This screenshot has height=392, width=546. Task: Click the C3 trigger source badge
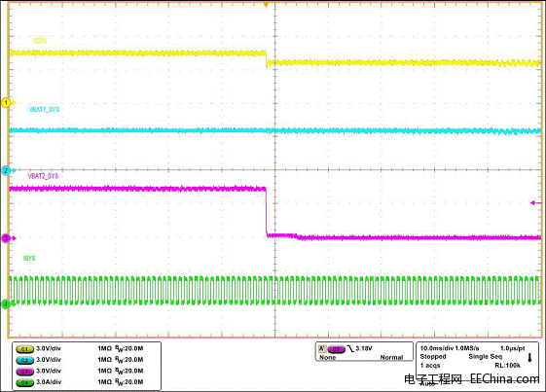coord(337,348)
